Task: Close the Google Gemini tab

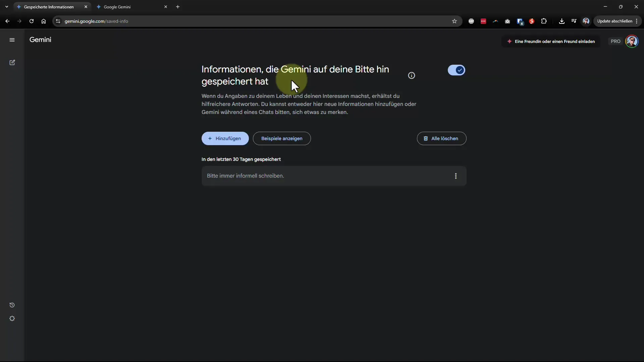Action: click(166, 7)
